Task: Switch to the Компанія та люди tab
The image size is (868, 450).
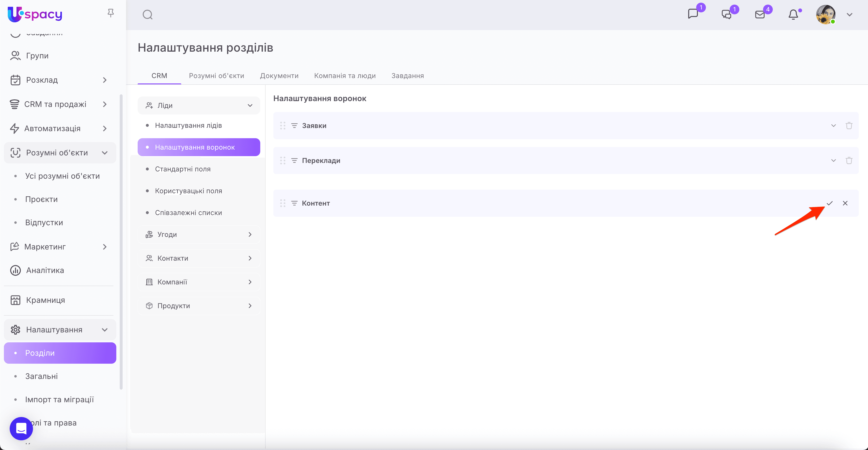Action: tap(345, 76)
